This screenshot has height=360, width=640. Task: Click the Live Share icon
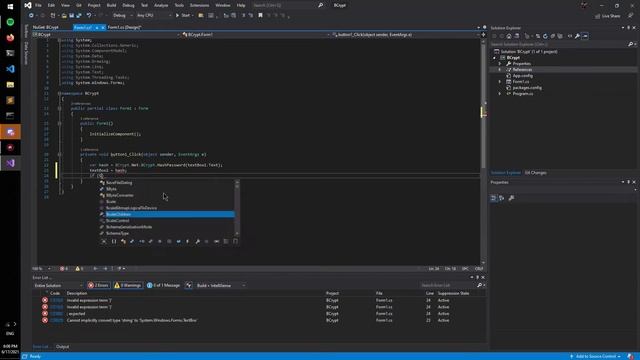[607, 16]
